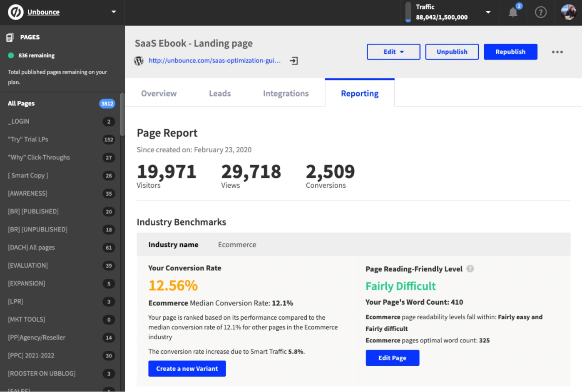Select All Pages in the sidebar
The height and width of the screenshot is (392, 582).
21,103
